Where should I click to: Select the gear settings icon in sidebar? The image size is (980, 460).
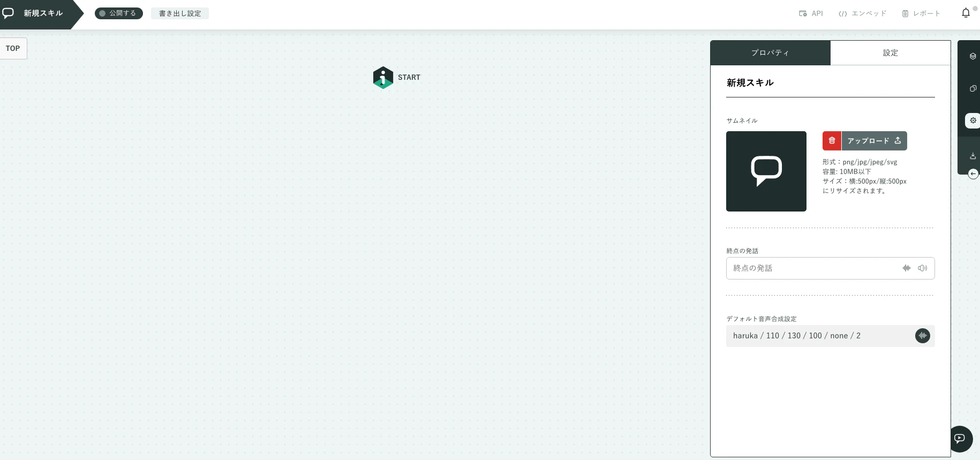[973, 120]
